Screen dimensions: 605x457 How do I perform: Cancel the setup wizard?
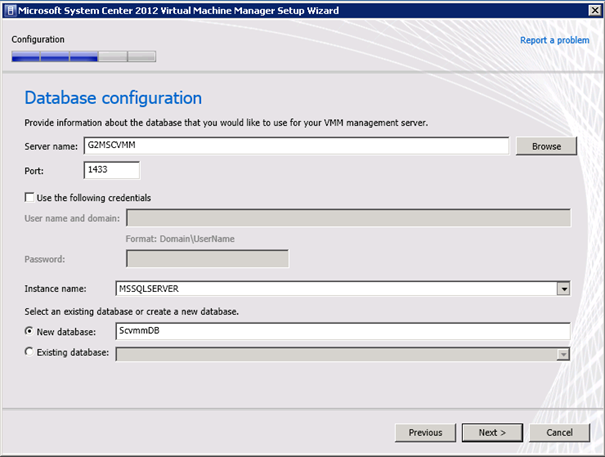[x=559, y=433]
